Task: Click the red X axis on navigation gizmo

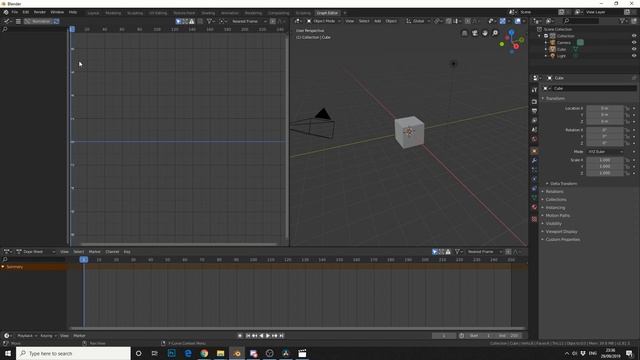Action: click(x=516, y=47)
